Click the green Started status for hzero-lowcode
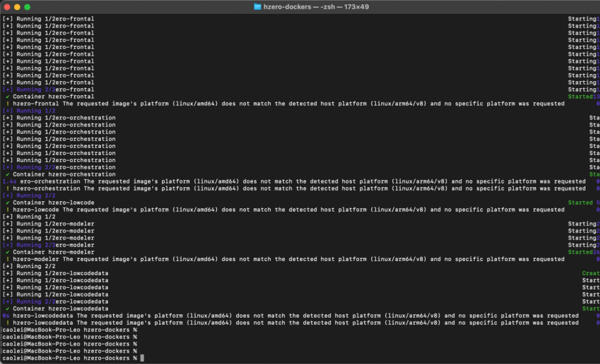This screenshot has height=364, width=600. pyautogui.click(x=580, y=202)
